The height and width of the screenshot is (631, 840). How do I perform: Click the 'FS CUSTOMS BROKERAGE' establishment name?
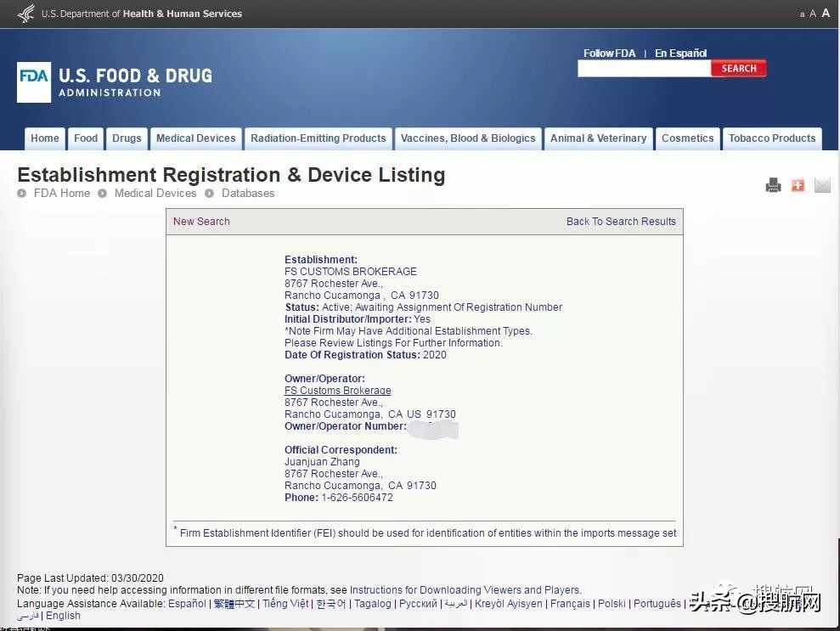tap(351, 272)
